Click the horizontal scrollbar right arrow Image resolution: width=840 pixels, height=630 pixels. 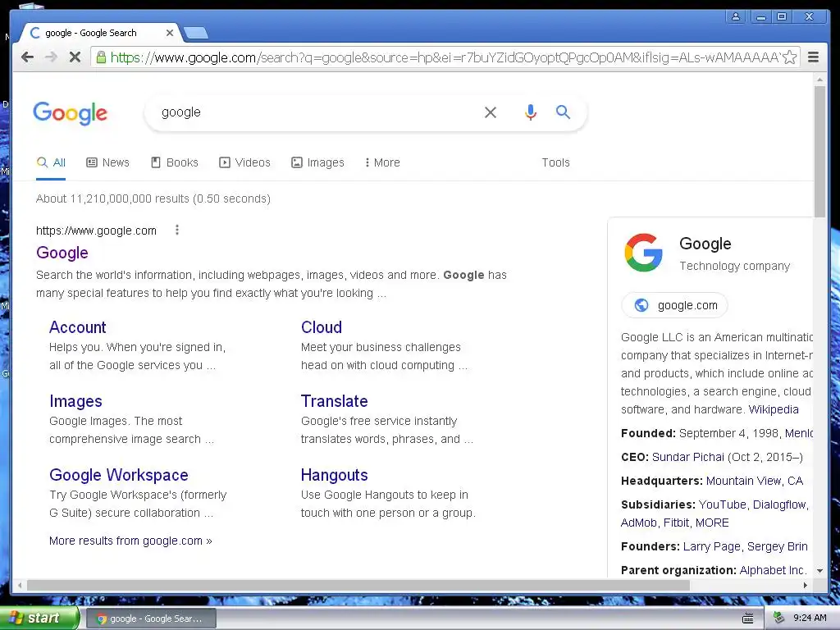[x=806, y=585]
